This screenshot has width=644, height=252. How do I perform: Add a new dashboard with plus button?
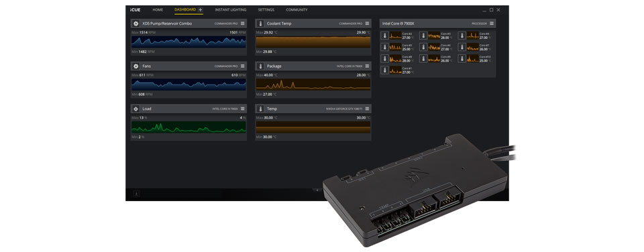tap(201, 9)
